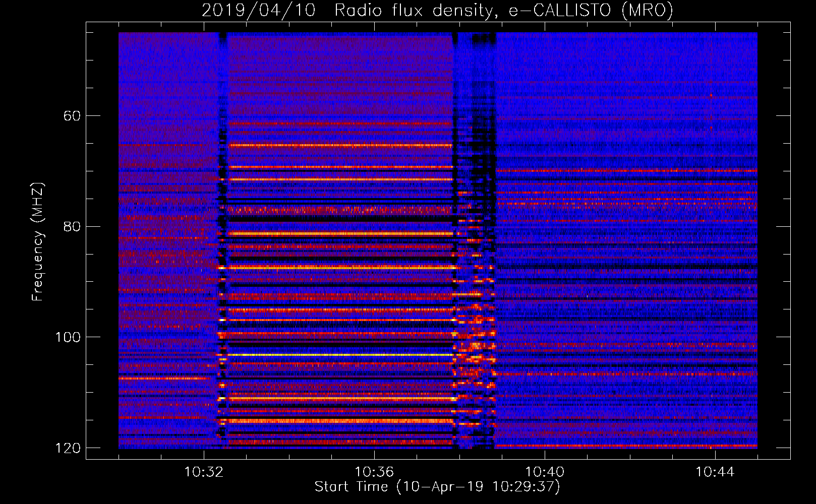Click the plot title 'Radio flux density, e-CALLISTO (MRO)'
The width and height of the screenshot is (816, 504).
(x=504, y=10)
